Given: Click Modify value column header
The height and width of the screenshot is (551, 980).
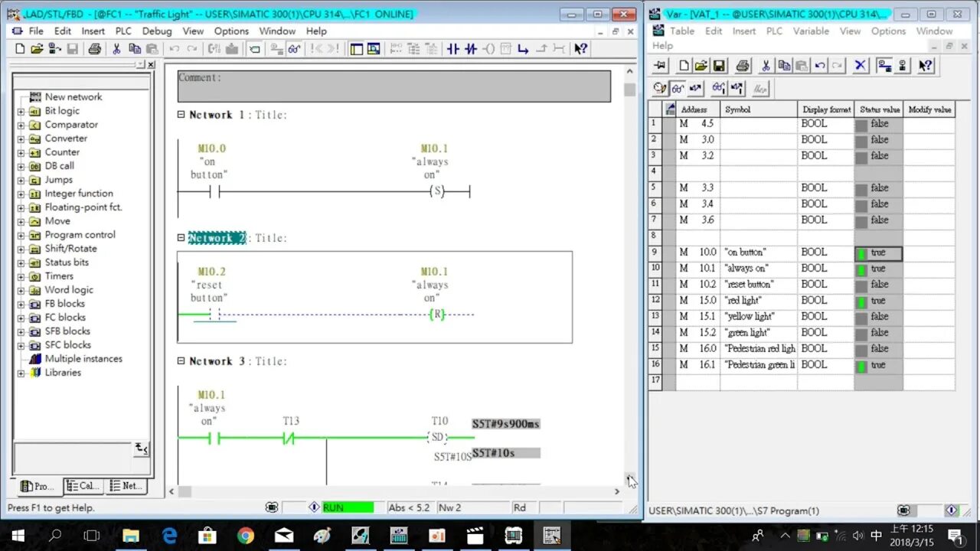Looking at the screenshot, I should [x=929, y=109].
